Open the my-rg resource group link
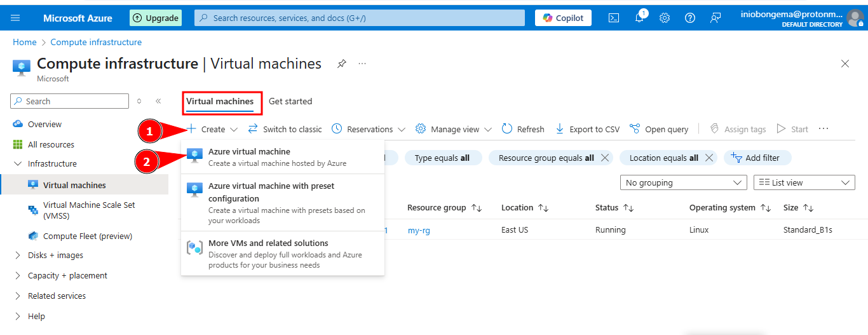The height and width of the screenshot is (335, 868). coord(419,230)
